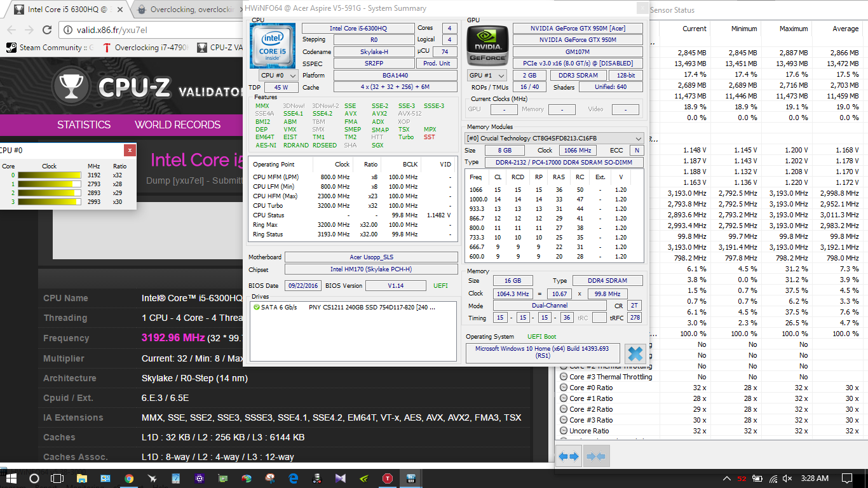Click the PNY CS1211 SSD drive entry
The image size is (868, 488).
tap(352, 308)
